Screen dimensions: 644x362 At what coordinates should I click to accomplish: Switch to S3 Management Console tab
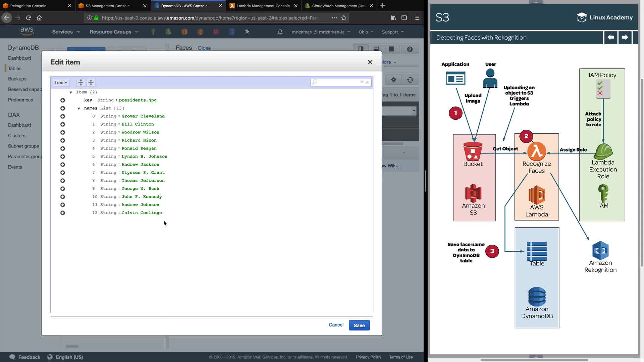pos(107,6)
